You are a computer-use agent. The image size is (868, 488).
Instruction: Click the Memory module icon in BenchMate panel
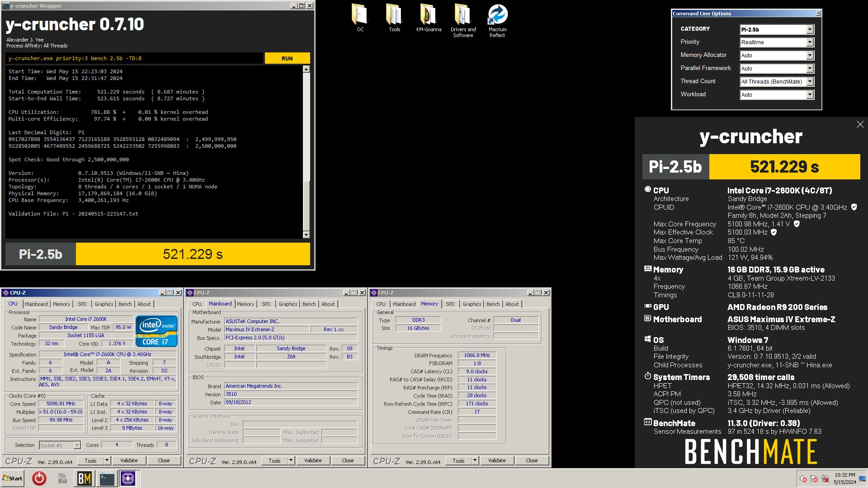click(x=647, y=268)
